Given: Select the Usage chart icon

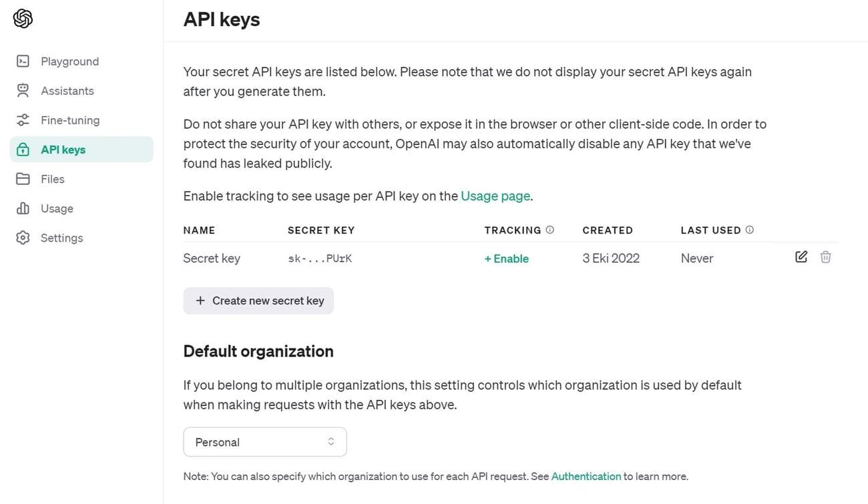Looking at the screenshot, I should pos(23,208).
